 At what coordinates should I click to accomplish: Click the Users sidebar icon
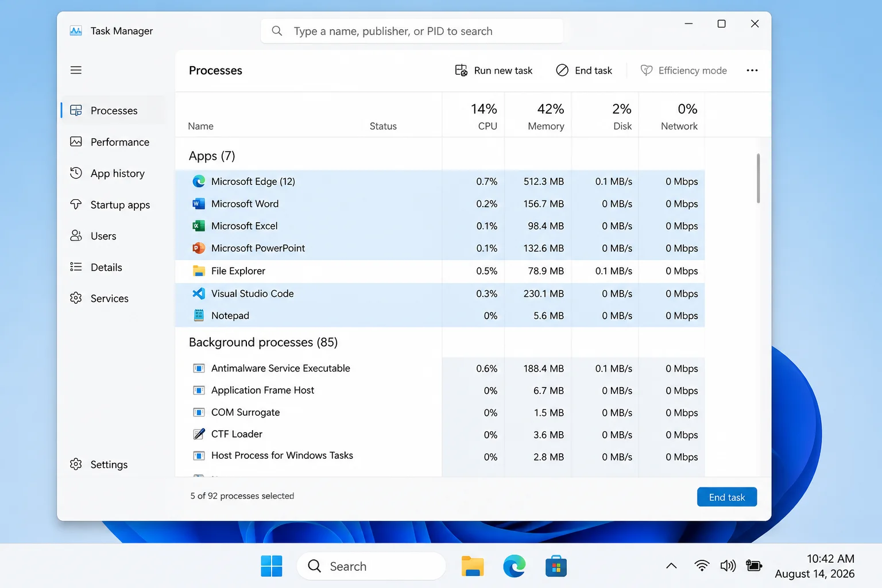76,235
